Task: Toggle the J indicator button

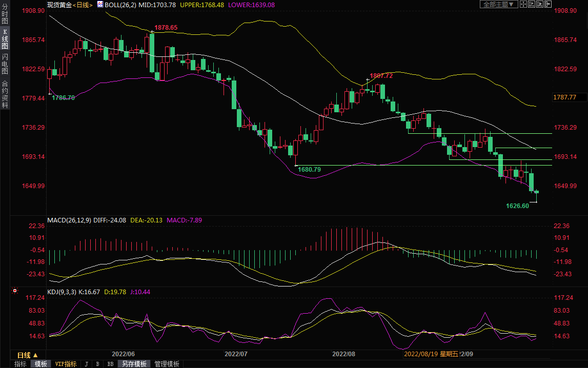Action: tap(86, 364)
